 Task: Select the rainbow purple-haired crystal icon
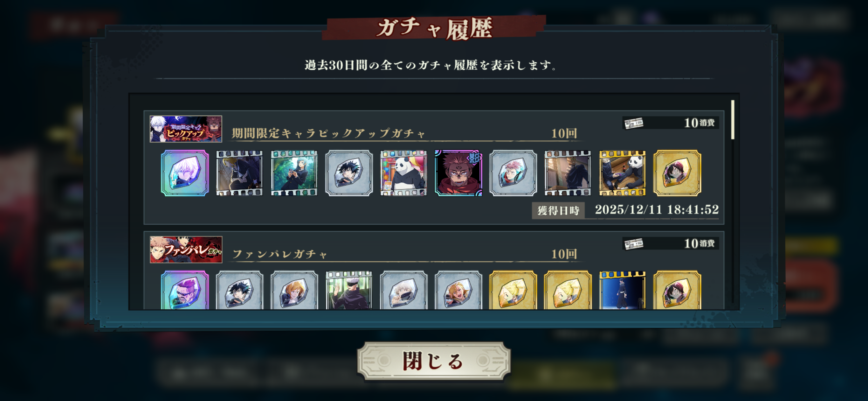[185, 290]
